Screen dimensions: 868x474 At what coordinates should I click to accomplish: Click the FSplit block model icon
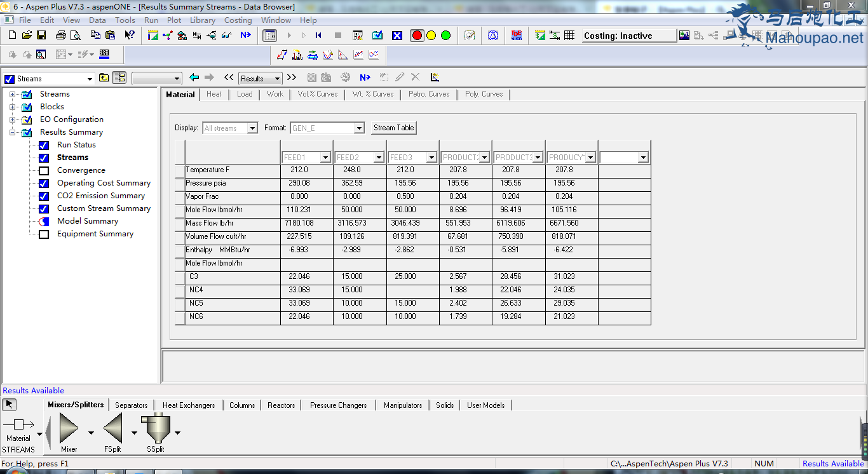(112, 428)
